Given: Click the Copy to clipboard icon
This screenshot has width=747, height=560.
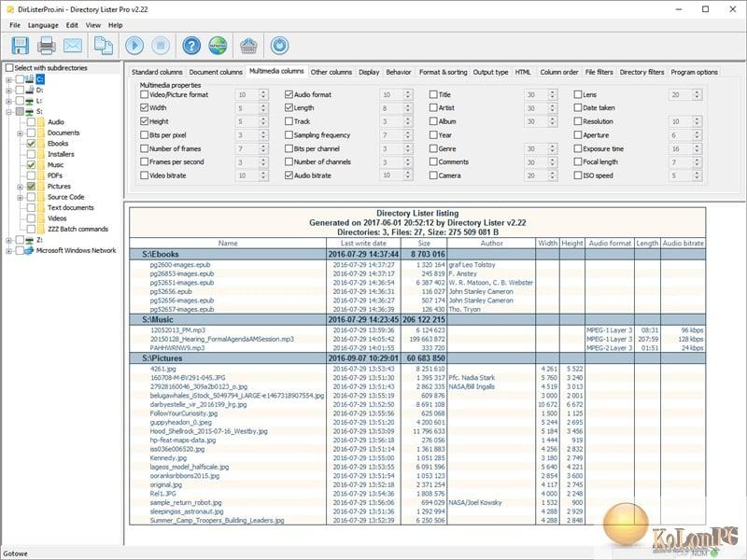Looking at the screenshot, I should 104,46.
